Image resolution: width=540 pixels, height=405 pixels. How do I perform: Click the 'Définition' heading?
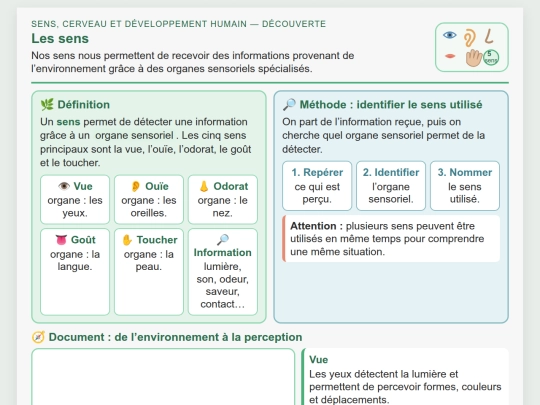[84, 105]
